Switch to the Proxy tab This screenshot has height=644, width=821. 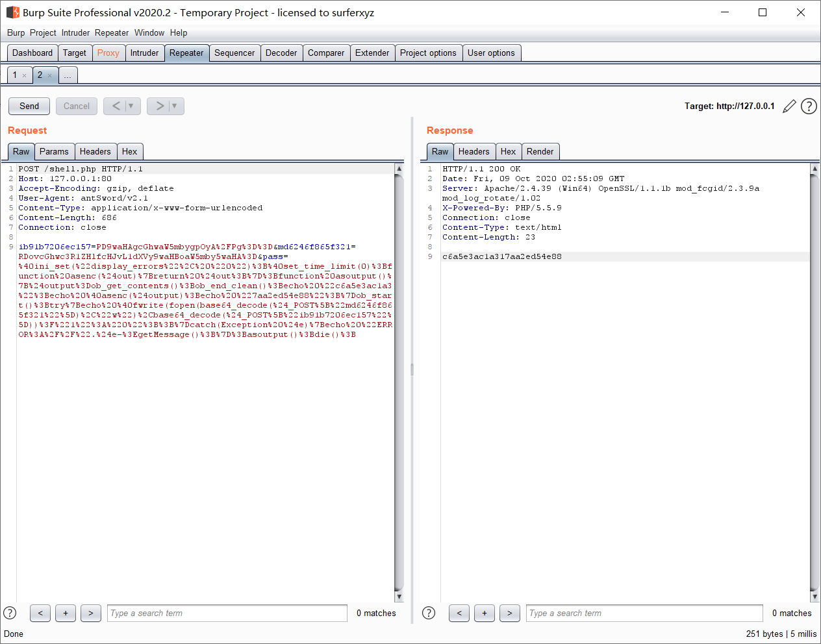tap(108, 53)
